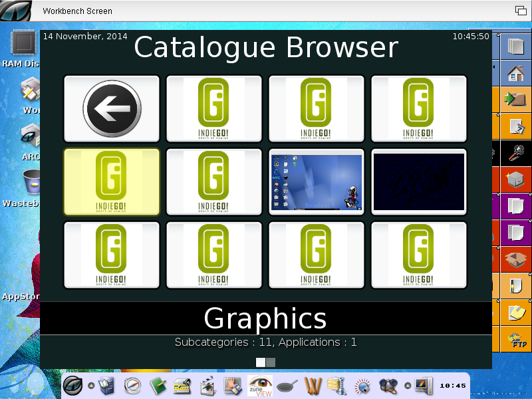Click the gray drawer with star icon on the red tile

click(516, 179)
